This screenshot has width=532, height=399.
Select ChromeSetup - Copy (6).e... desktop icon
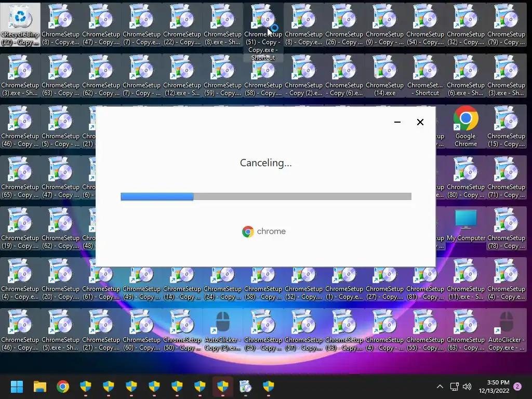coord(344,75)
